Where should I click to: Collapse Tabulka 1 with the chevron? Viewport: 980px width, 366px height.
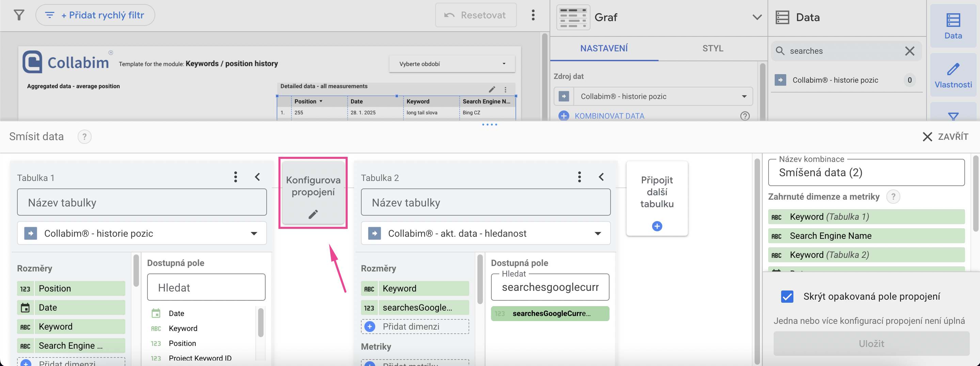click(x=257, y=177)
